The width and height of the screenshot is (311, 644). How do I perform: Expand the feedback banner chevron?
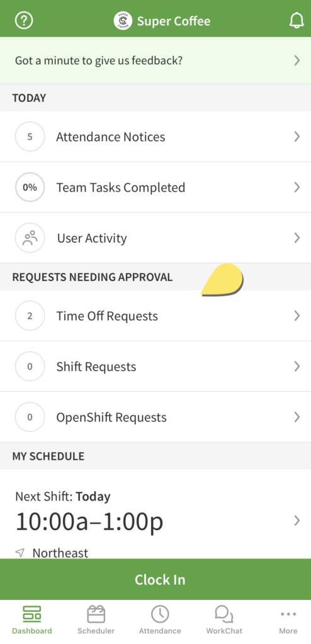[297, 61]
